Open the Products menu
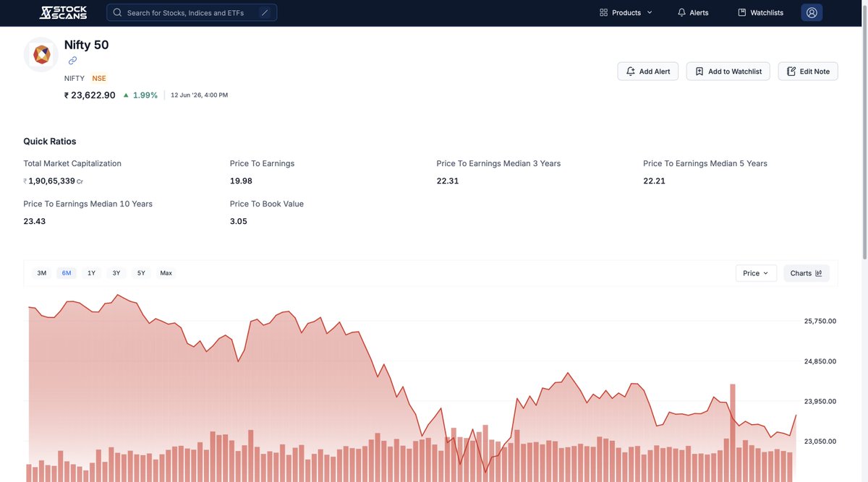 point(626,12)
